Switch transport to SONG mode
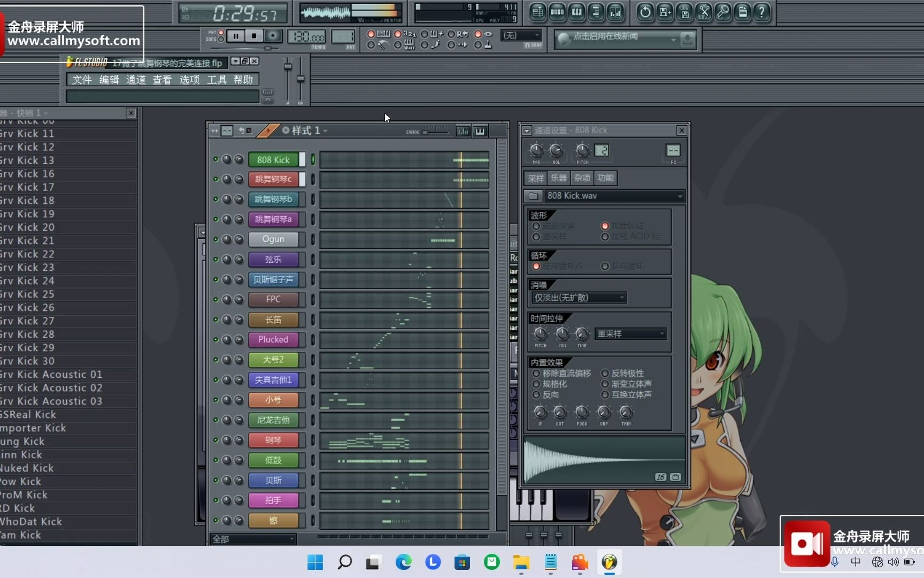This screenshot has width=924, height=578. [221, 39]
